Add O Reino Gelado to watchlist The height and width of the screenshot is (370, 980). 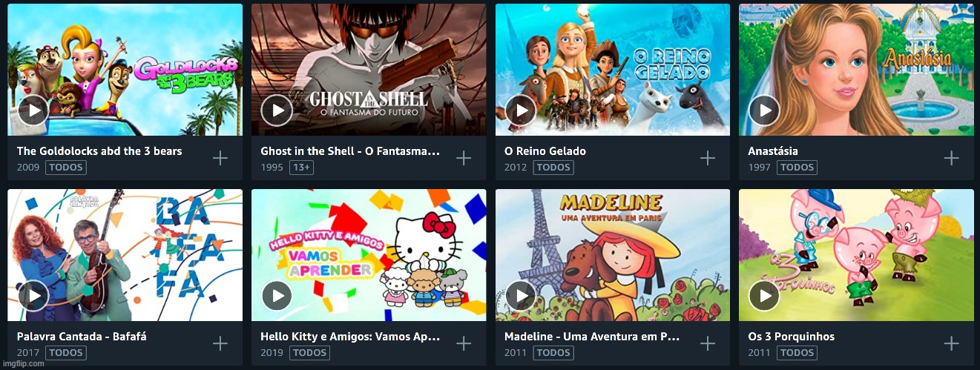coord(708,158)
